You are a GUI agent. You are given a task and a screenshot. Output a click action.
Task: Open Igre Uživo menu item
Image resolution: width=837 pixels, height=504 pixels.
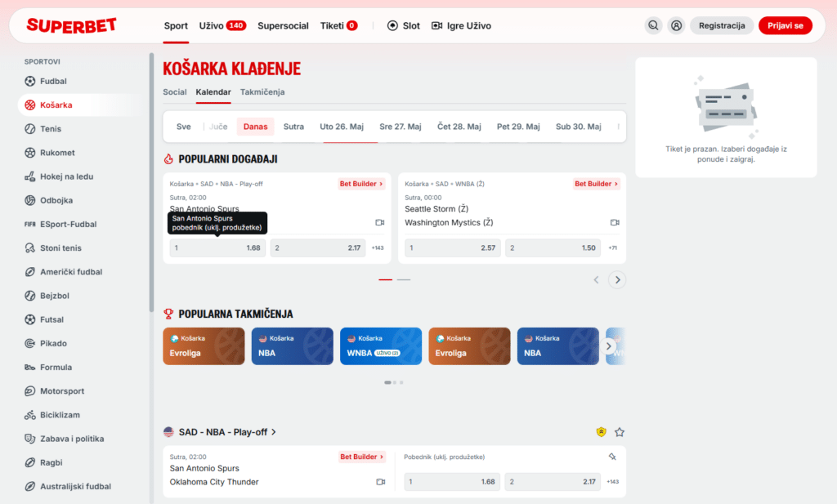[x=461, y=25]
